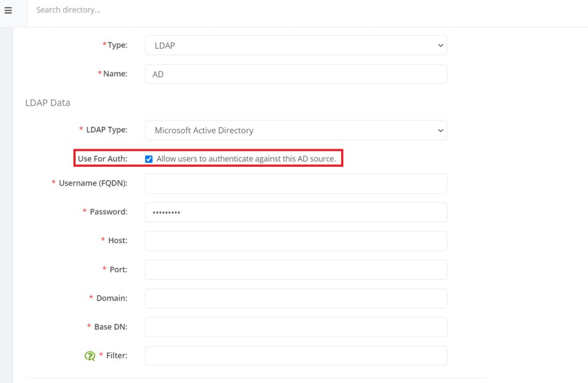Focus the Base DN field
Image resolution: width=588 pixels, height=383 pixels.
pyautogui.click(x=296, y=327)
